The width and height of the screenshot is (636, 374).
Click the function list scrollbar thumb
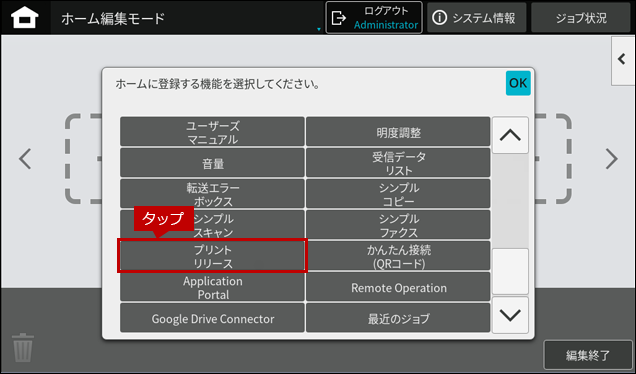(510, 271)
